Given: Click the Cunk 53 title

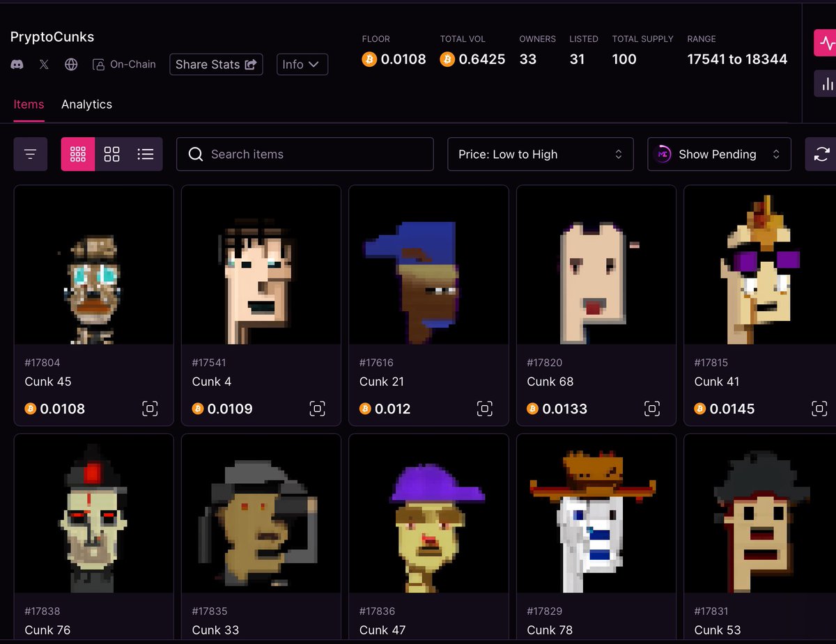Looking at the screenshot, I should tap(718, 630).
